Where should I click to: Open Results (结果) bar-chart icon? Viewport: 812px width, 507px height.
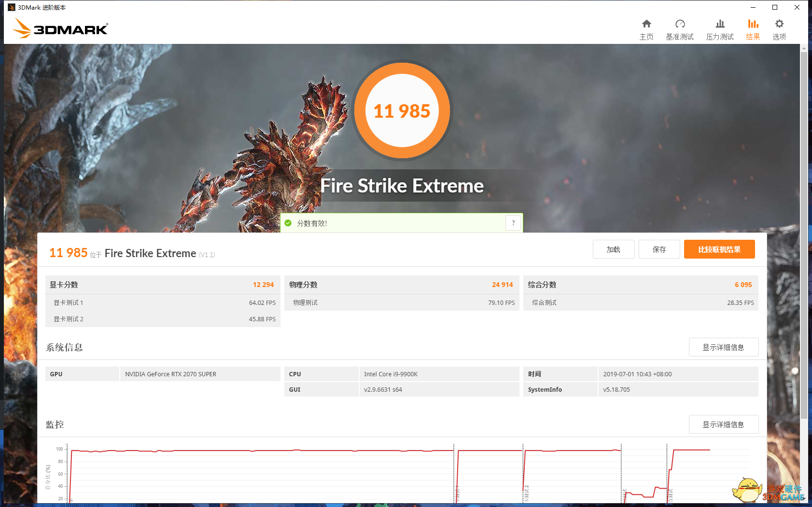(x=753, y=24)
